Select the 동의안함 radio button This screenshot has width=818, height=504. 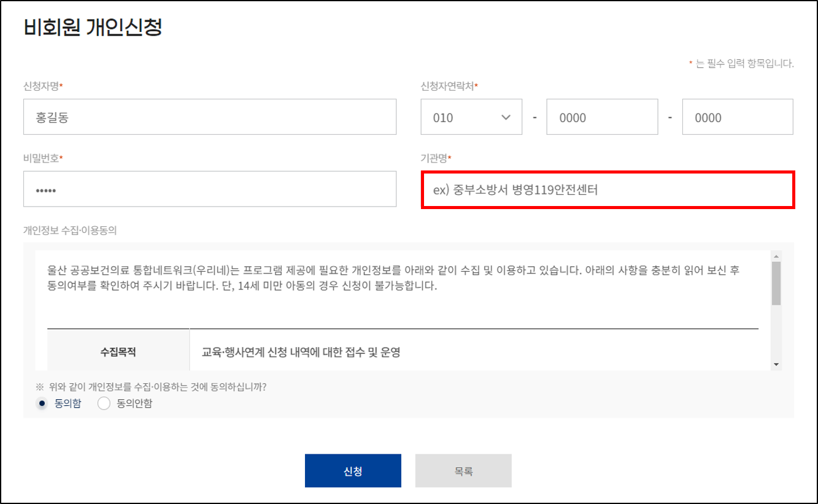coord(104,403)
